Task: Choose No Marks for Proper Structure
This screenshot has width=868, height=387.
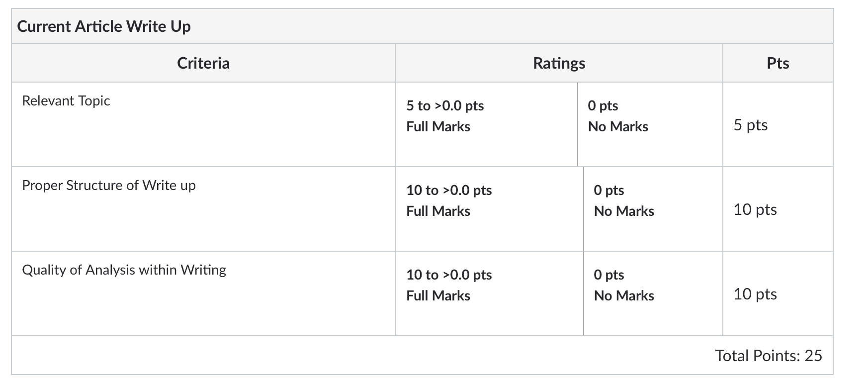Action: 624,211
